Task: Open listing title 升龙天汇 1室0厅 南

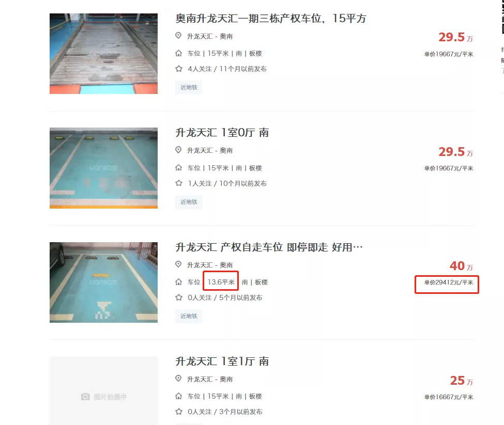Action: [x=222, y=133]
